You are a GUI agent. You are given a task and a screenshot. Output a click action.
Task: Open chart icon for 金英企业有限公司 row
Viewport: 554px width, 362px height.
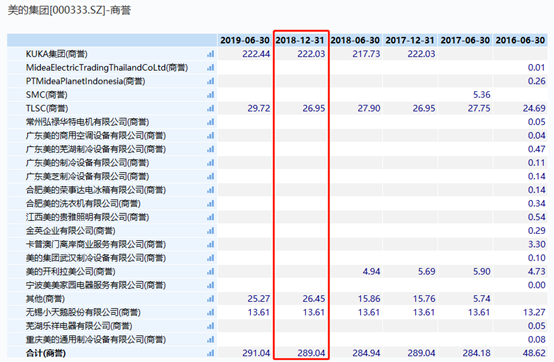(211, 231)
